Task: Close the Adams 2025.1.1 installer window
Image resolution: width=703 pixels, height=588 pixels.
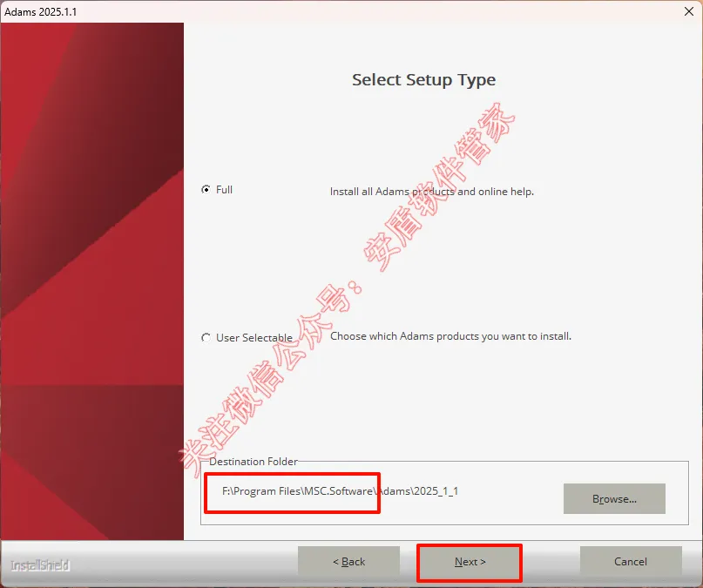Action: tap(689, 11)
